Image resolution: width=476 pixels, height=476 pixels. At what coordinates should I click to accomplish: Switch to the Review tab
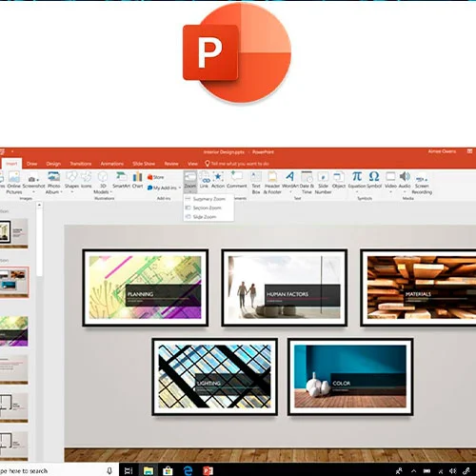click(171, 164)
